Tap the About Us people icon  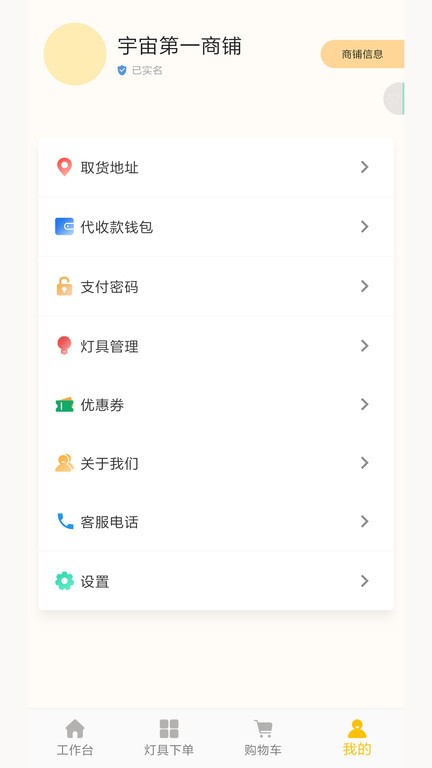click(x=64, y=463)
